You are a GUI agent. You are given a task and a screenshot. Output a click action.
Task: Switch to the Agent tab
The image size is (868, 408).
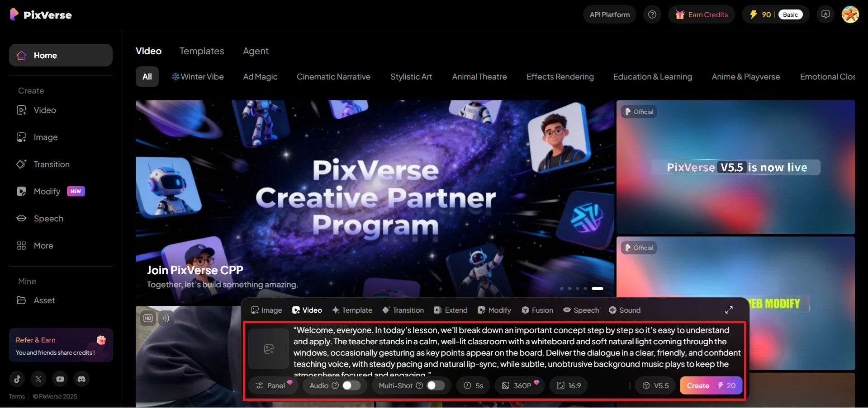[256, 51]
